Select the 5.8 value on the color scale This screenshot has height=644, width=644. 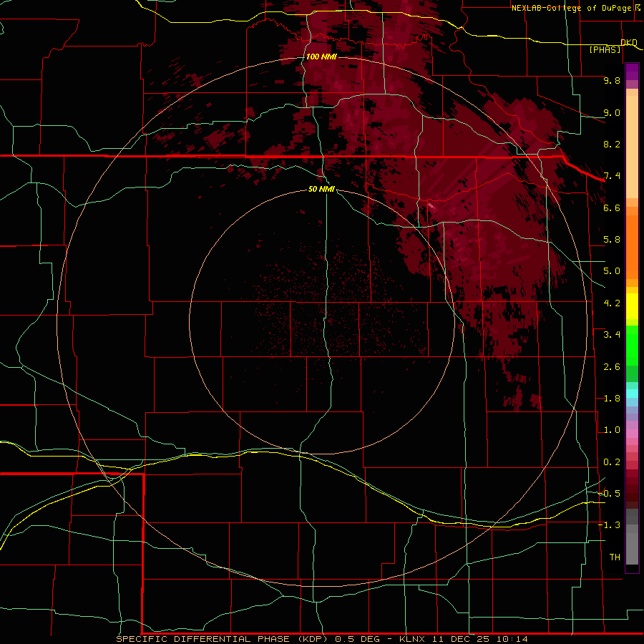(x=612, y=240)
